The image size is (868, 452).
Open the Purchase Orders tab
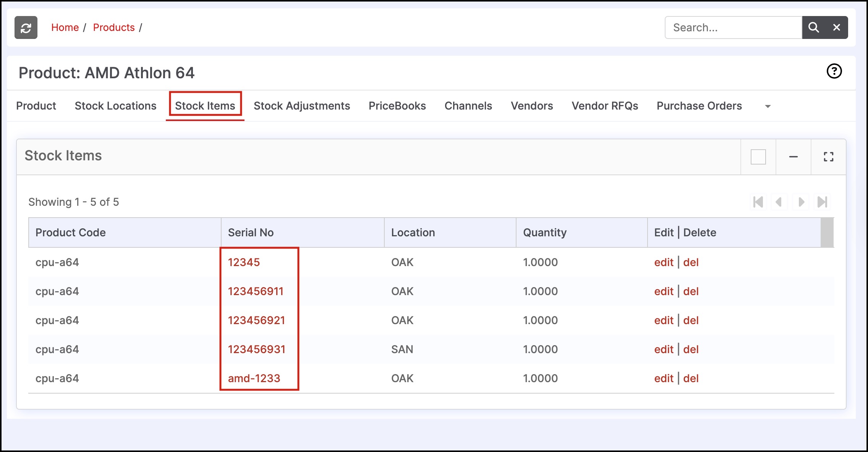[699, 106]
